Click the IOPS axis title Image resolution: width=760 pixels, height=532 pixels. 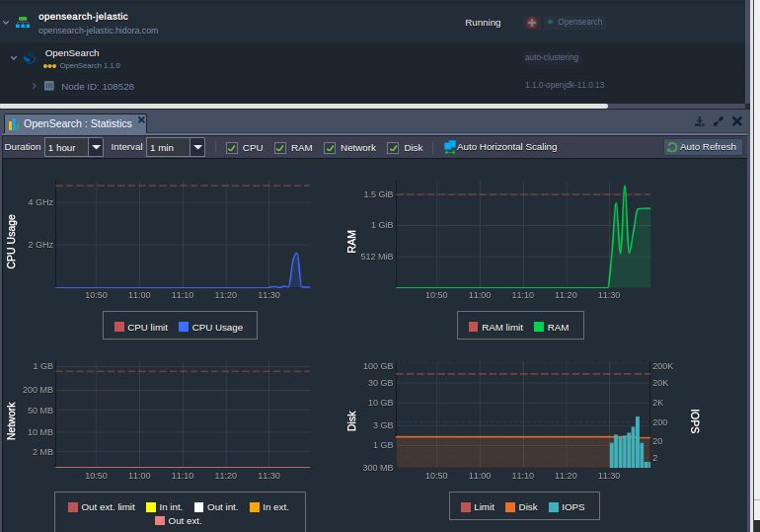pyautogui.click(x=696, y=421)
